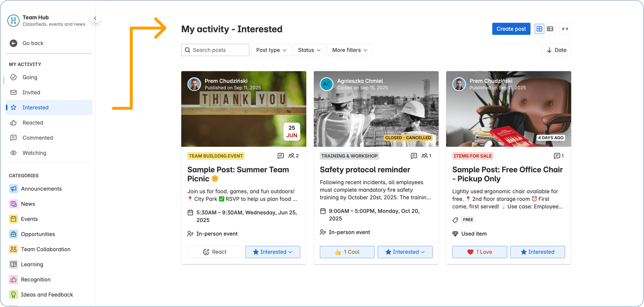Switch to table view layout
This screenshot has height=307, width=644.
pos(550,29)
